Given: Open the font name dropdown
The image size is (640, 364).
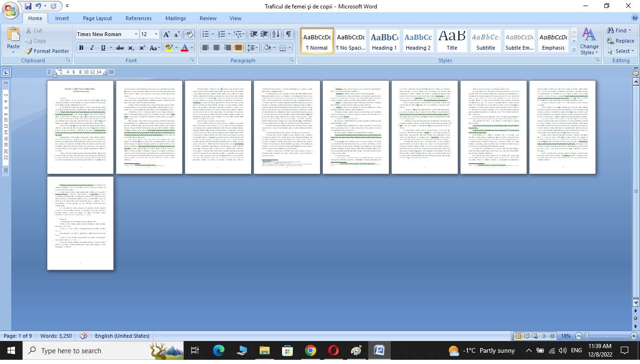Looking at the screenshot, I should pyautogui.click(x=136, y=34).
